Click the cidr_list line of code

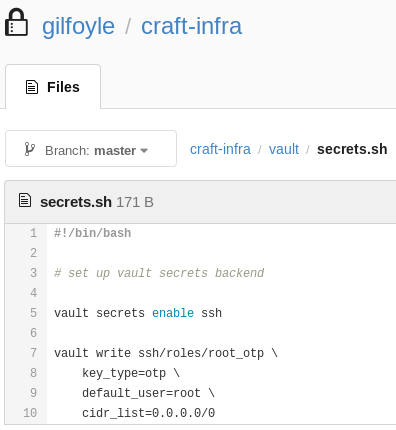pyautogui.click(x=148, y=413)
